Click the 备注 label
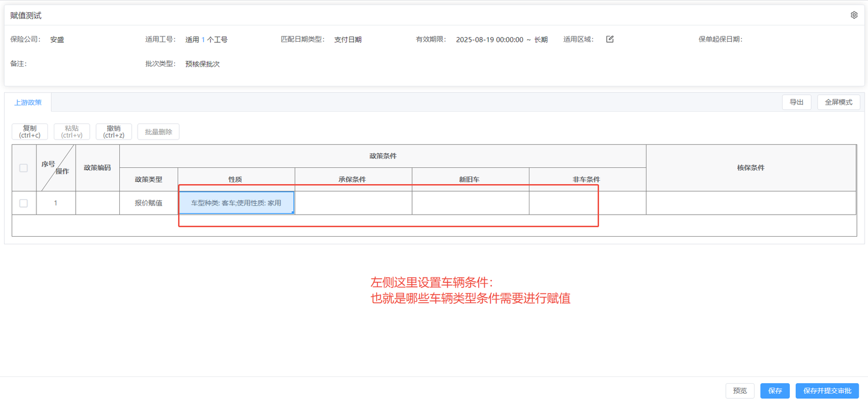The width and height of the screenshot is (868, 404). pyautogui.click(x=19, y=64)
